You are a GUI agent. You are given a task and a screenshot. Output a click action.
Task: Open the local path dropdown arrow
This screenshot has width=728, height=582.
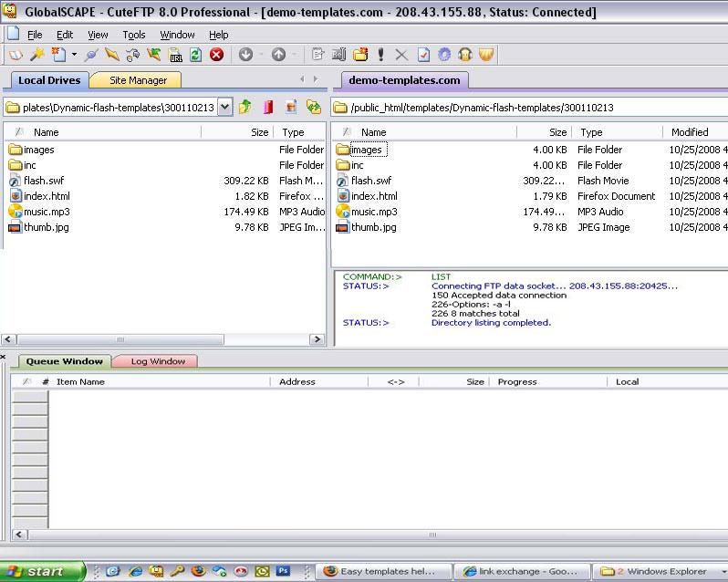pyautogui.click(x=224, y=108)
